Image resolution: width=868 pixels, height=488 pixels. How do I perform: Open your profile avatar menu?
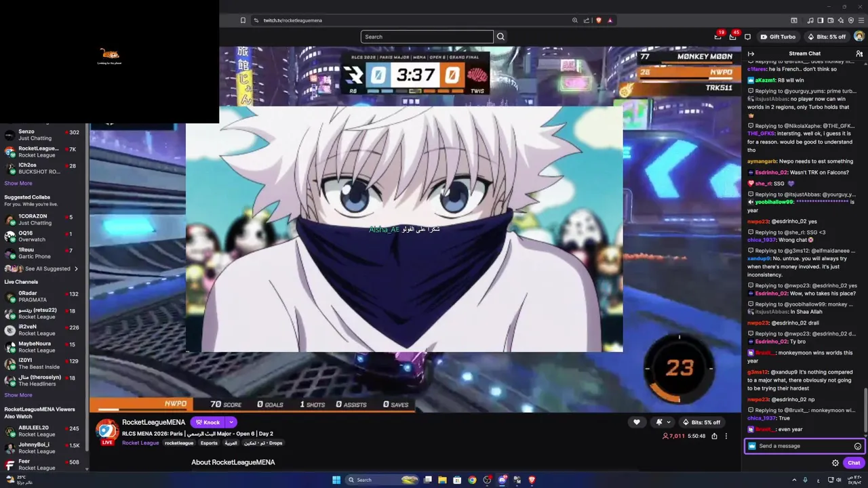click(x=859, y=37)
